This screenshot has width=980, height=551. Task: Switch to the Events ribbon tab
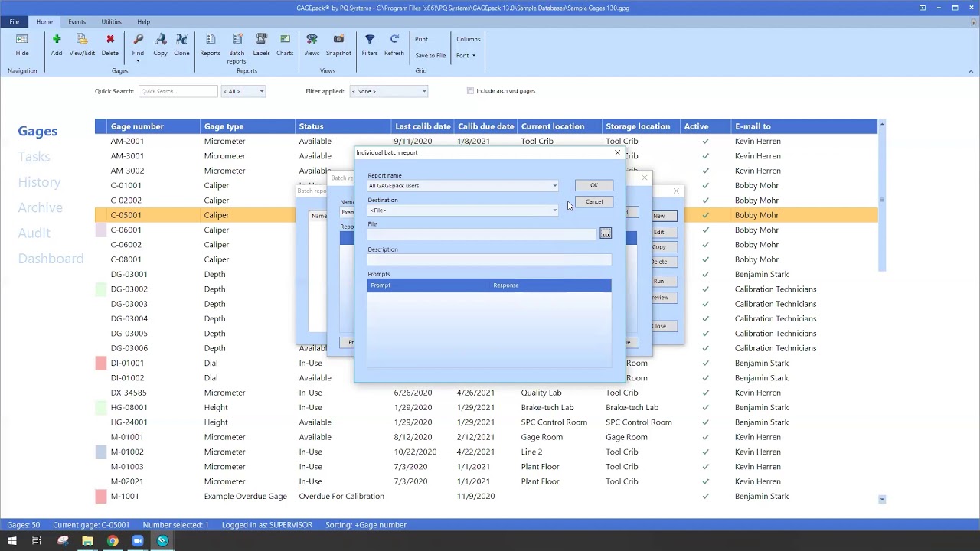77,21
